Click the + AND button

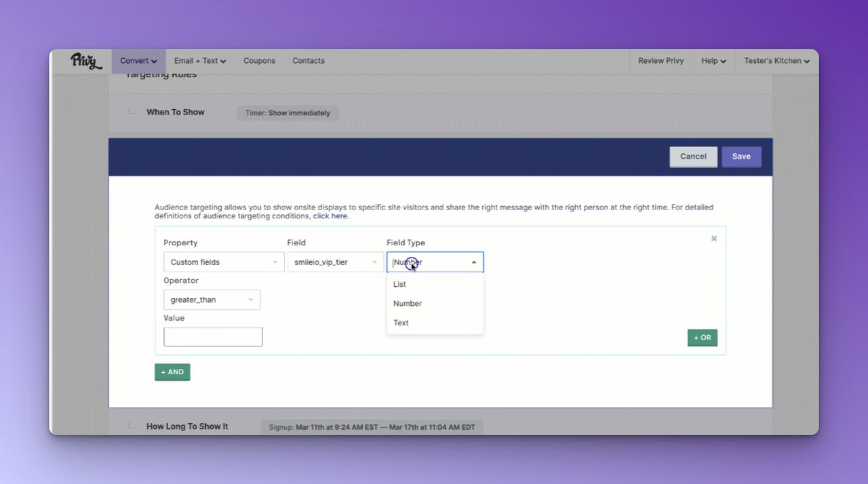(x=172, y=372)
